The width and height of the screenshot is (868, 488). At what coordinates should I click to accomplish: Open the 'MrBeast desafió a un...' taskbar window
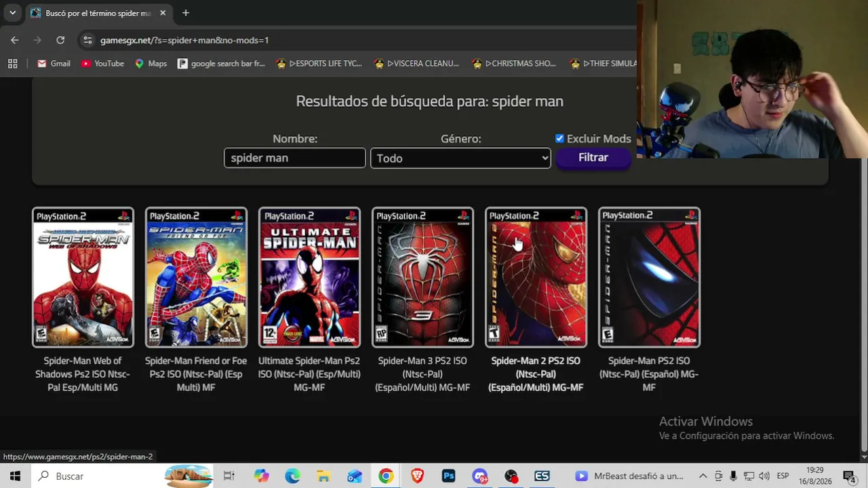coord(629,476)
